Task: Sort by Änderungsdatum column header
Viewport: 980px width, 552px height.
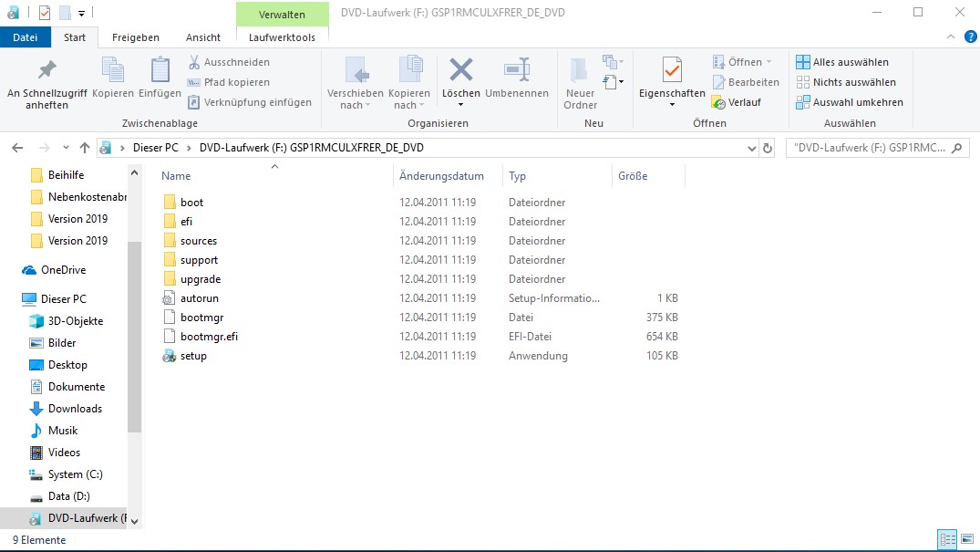Action: pos(441,176)
